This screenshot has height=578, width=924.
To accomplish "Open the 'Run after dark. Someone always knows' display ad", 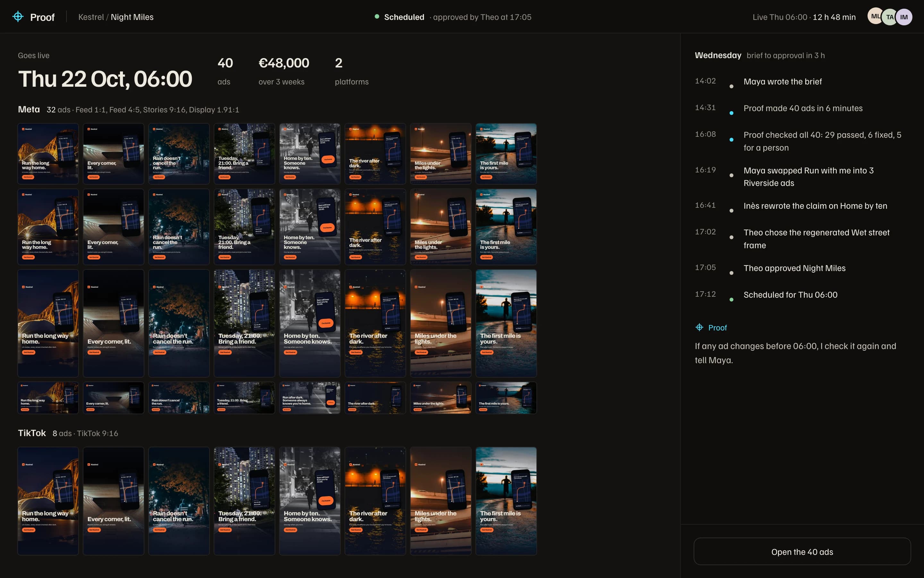I will (x=310, y=398).
